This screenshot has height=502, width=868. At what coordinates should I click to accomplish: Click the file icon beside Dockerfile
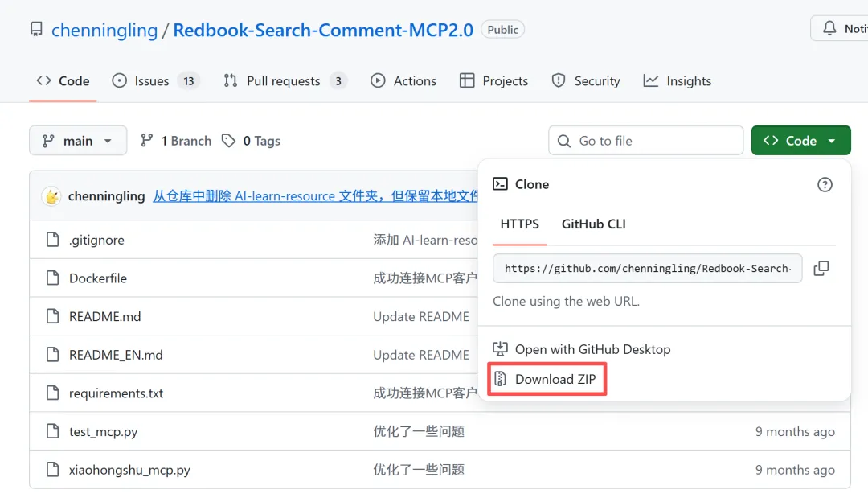[x=52, y=278]
